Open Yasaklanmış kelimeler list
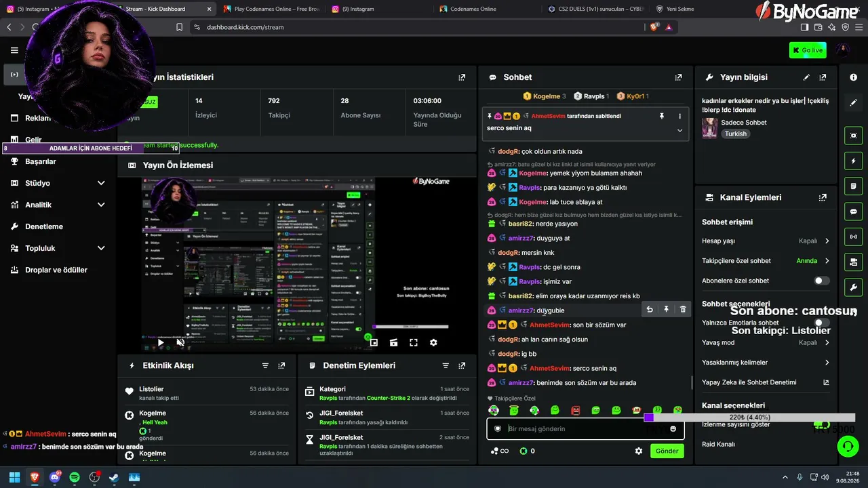 766,363
